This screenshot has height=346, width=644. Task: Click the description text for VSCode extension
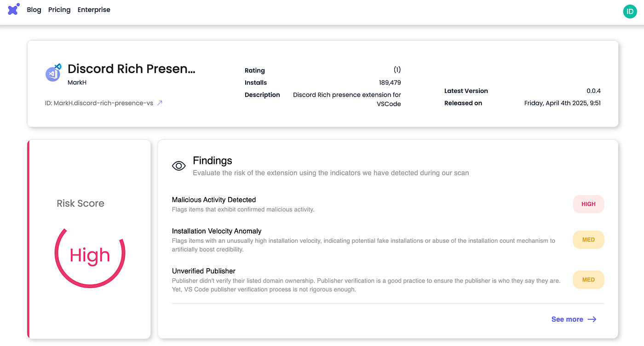click(x=347, y=99)
